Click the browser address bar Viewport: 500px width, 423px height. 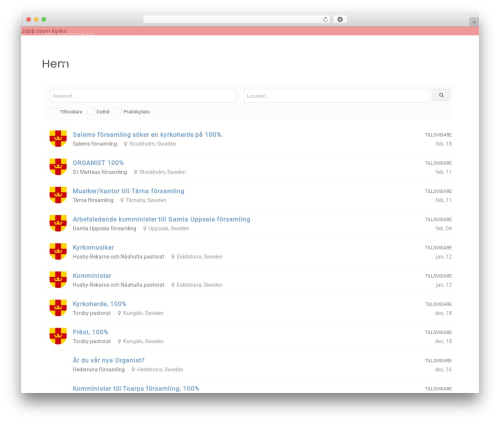coord(237,20)
